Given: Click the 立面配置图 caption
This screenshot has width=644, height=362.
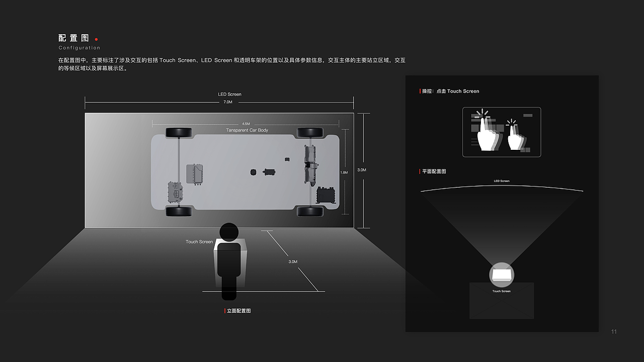Looking at the screenshot, I should pyautogui.click(x=238, y=311).
